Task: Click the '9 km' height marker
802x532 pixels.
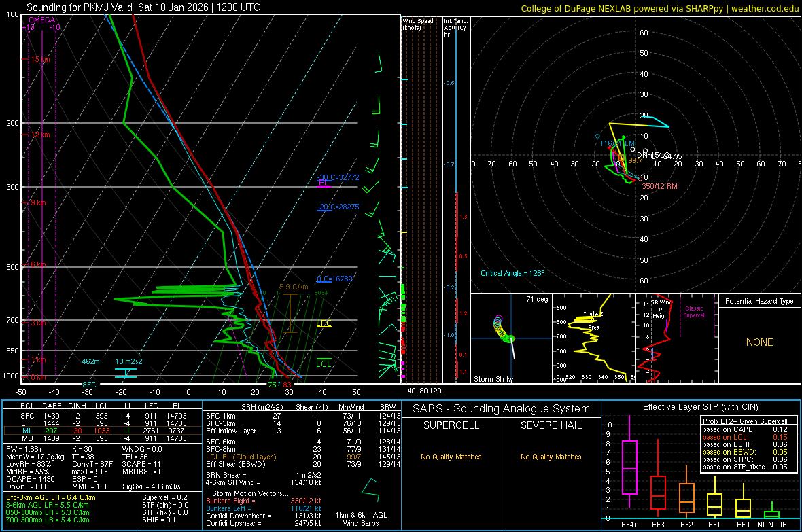Action: coord(38,202)
